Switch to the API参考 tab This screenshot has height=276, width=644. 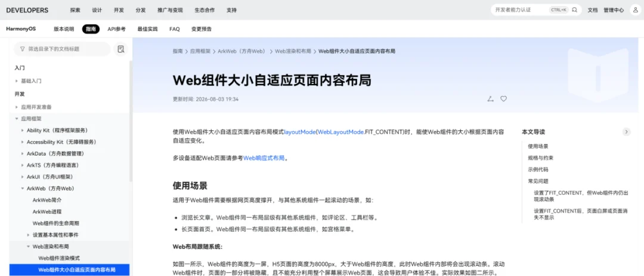(117, 29)
